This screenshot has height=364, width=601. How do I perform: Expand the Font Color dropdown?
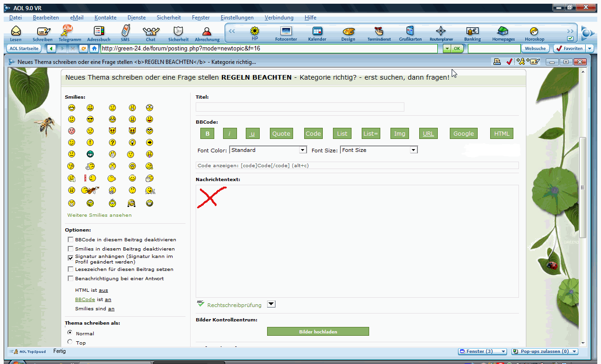[302, 150]
